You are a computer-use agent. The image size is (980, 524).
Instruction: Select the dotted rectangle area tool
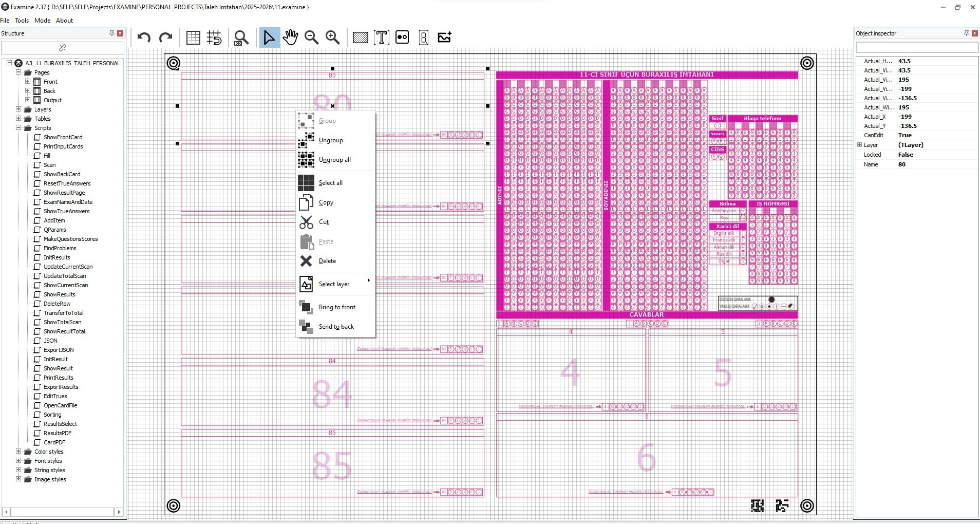point(361,38)
